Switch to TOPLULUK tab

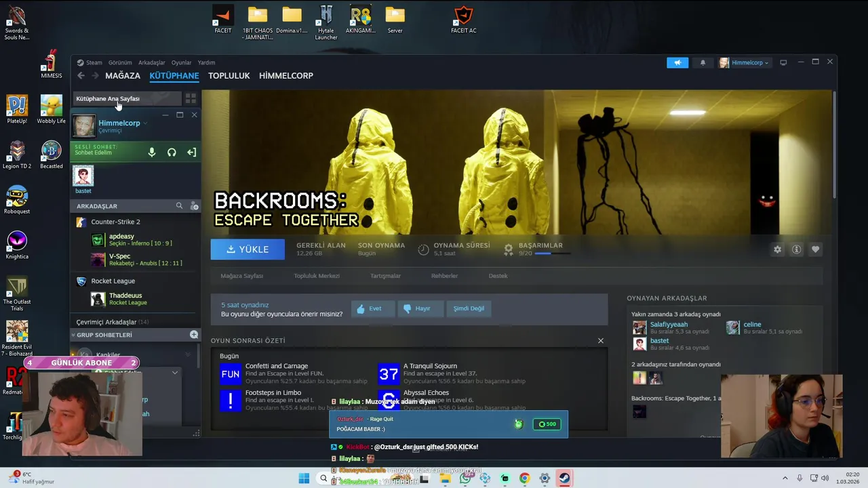229,76
